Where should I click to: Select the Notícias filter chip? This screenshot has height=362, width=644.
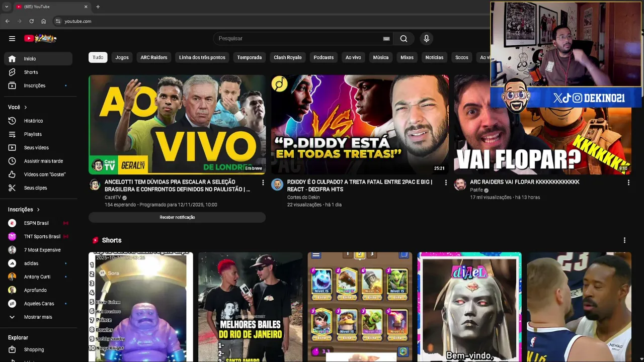[x=434, y=57]
